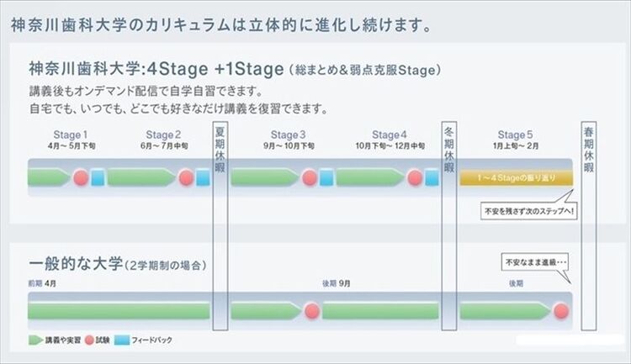Click the blue feedback square after Stage 4

click(x=432, y=177)
